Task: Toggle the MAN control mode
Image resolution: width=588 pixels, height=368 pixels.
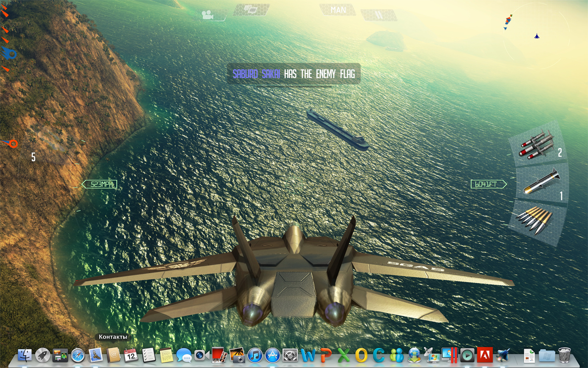Action: (x=338, y=10)
